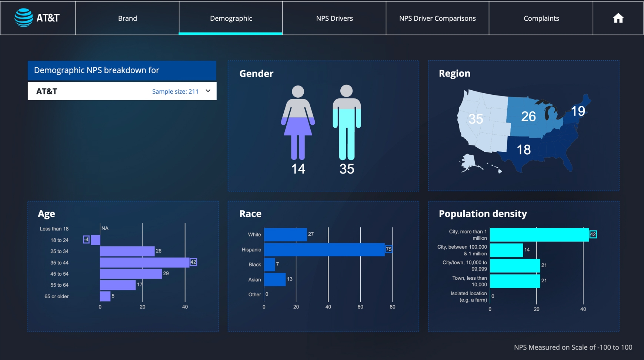Click the 65 or older age bar
This screenshot has height=360, width=644.
tap(105, 296)
